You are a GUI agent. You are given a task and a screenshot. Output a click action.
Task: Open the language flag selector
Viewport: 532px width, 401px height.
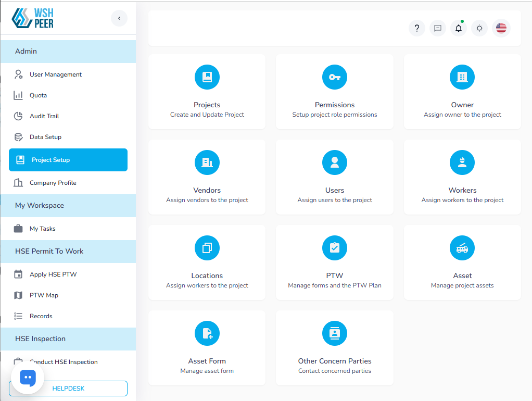[x=501, y=28]
